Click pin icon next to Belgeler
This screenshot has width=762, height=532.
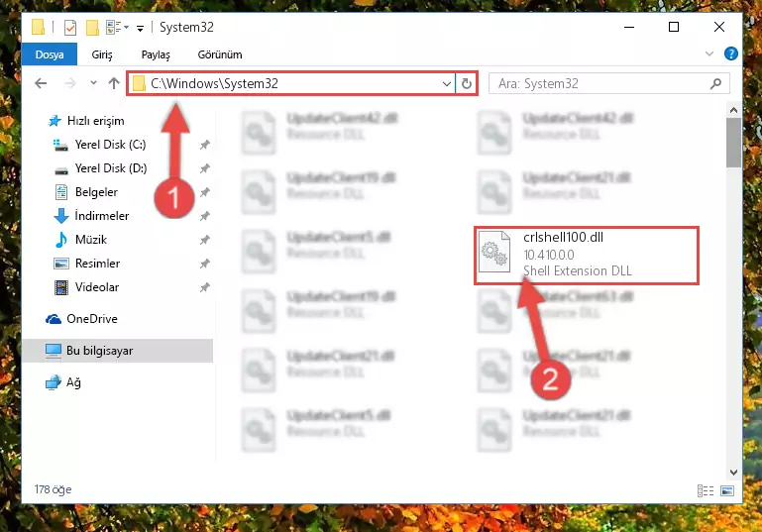(x=204, y=192)
